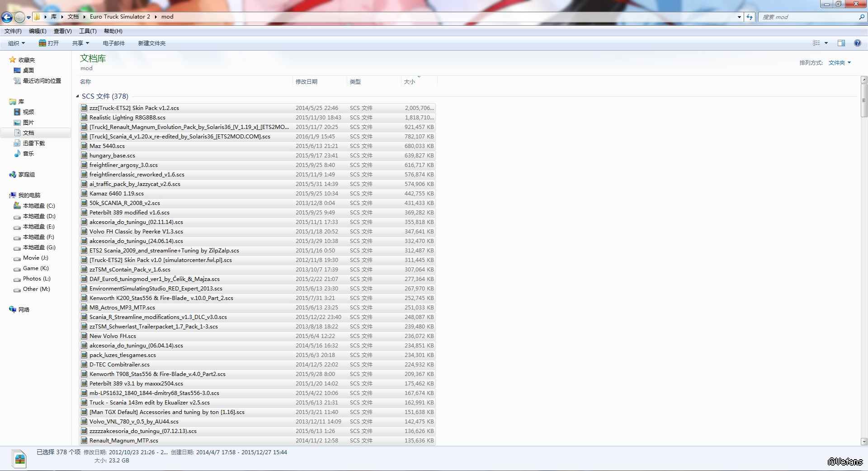The height and width of the screenshot is (471, 868).
Task: Open Local Disk (C:) drive
Action: click(x=38, y=205)
